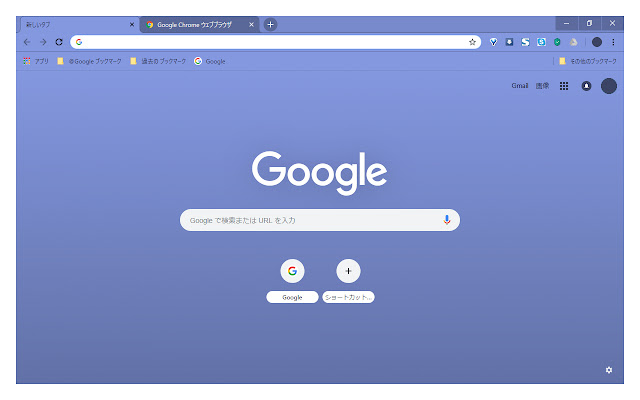Add a shortcut with the plus tile
640x400 pixels.
pos(348,271)
